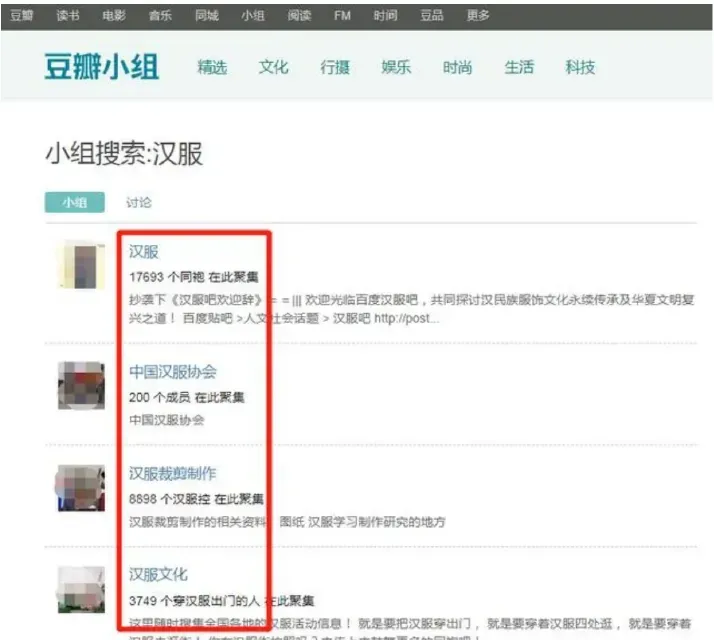Image resolution: width=714 pixels, height=640 pixels.
Task: Click the 中国汉服协会 group avatar
Action: tap(82, 385)
